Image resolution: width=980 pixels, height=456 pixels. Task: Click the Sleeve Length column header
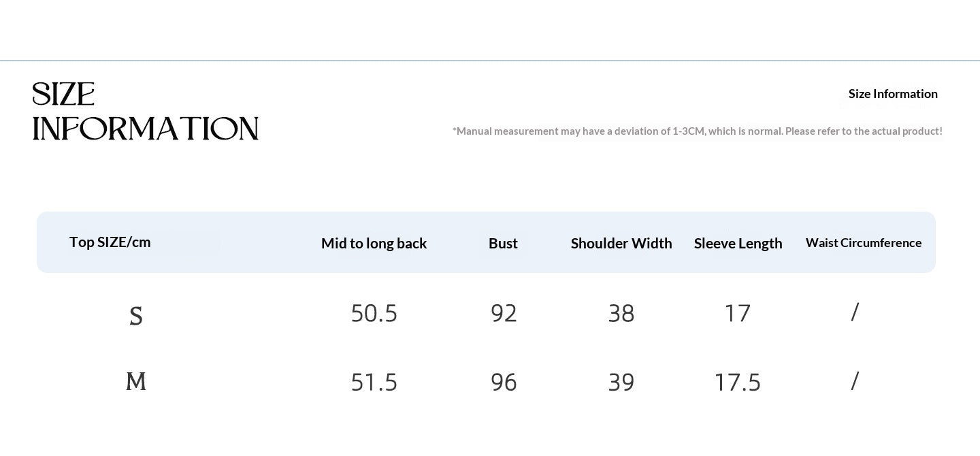pyautogui.click(x=738, y=243)
